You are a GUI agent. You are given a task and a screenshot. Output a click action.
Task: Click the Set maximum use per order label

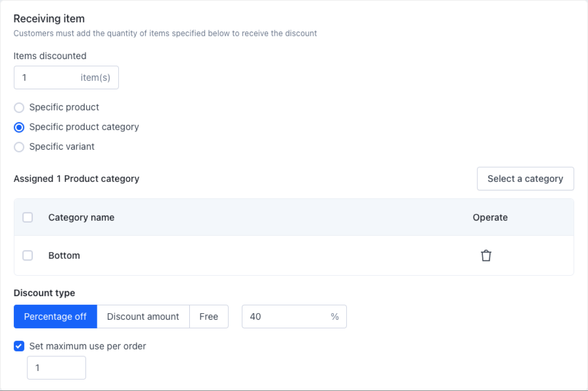click(x=88, y=346)
